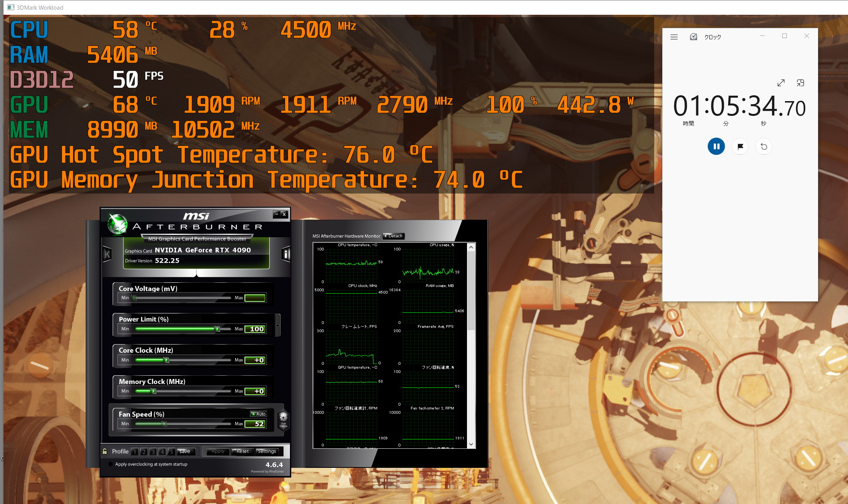Click the Fan Speed slider handle
848x504 pixels.
(x=164, y=424)
